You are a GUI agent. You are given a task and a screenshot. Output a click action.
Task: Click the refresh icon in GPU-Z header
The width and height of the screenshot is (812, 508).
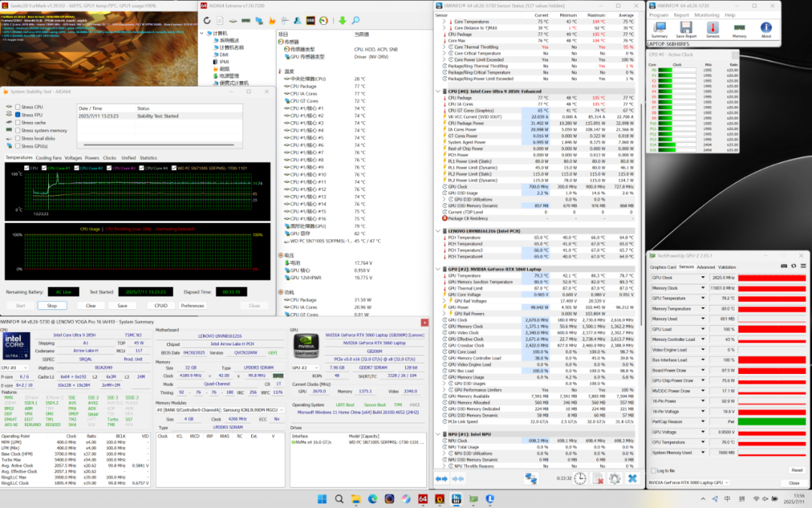793,266
